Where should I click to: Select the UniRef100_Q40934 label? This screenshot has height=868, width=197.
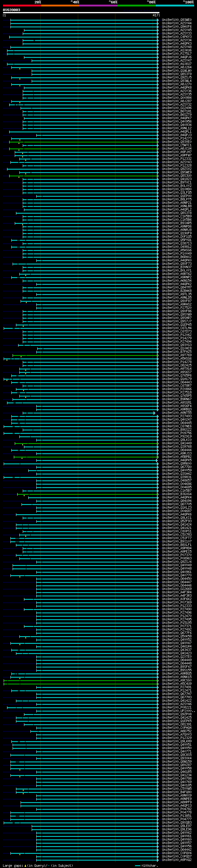[176, 125]
